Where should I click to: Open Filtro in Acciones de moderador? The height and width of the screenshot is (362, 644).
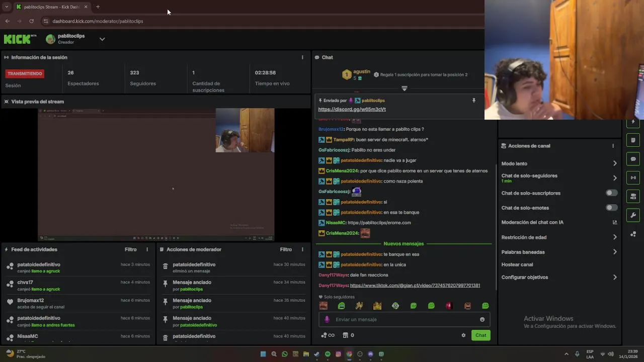286,249
